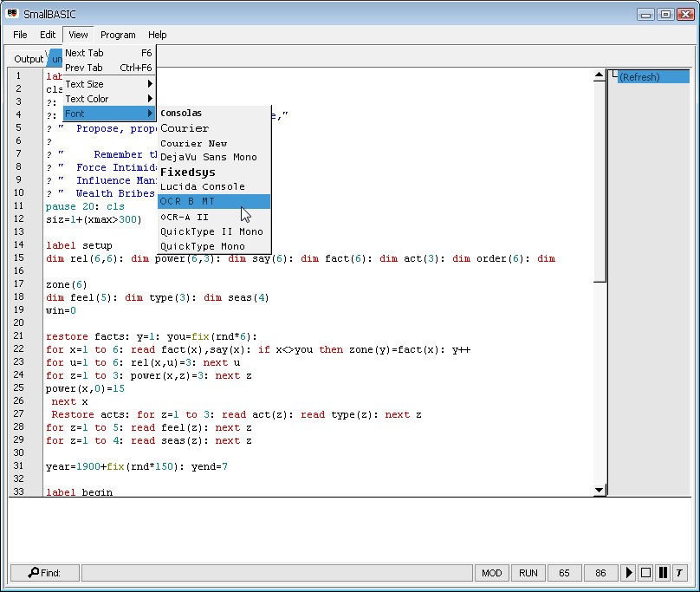Click the SmallBASIC title bar app icon
Viewport: 700px width, 592px height.
tap(12, 13)
